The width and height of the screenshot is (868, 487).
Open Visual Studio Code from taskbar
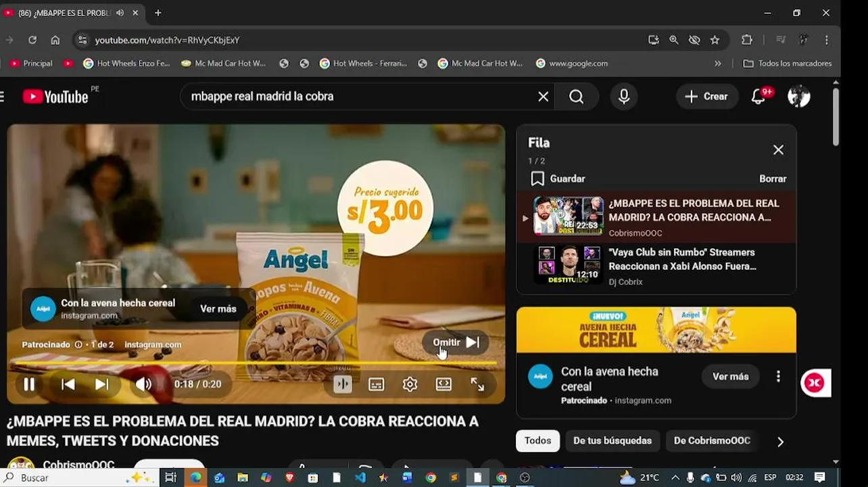point(360,478)
